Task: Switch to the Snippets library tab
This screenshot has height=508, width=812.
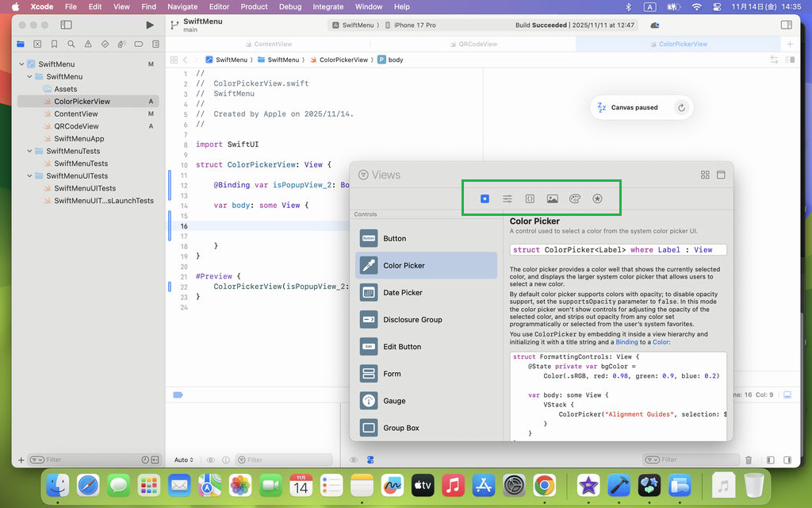Action: coord(530,198)
